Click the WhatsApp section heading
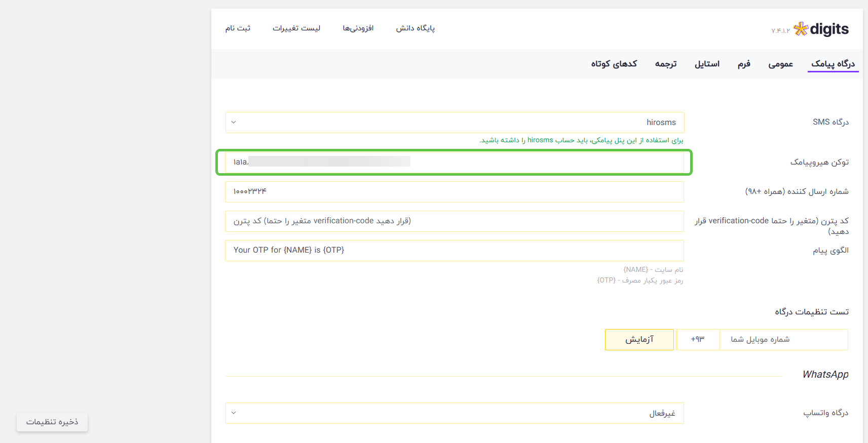 point(825,375)
